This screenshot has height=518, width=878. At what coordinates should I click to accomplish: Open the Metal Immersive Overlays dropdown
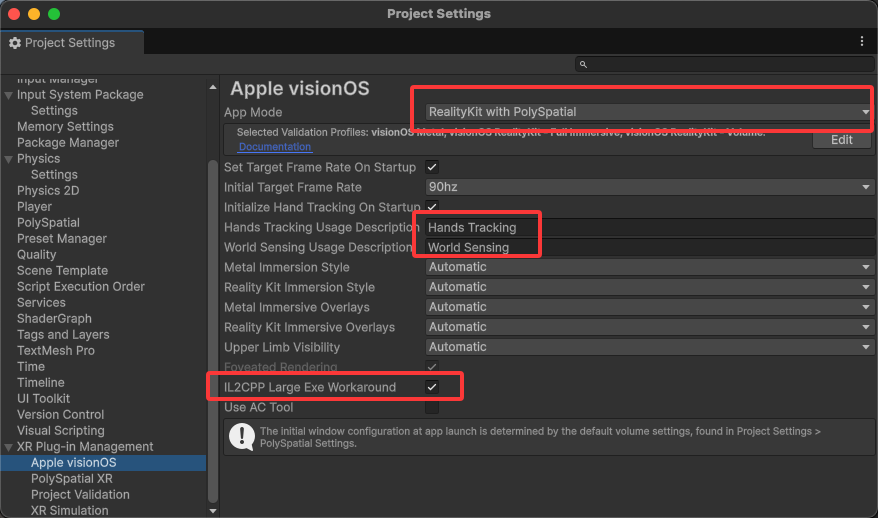coord(649,307)
